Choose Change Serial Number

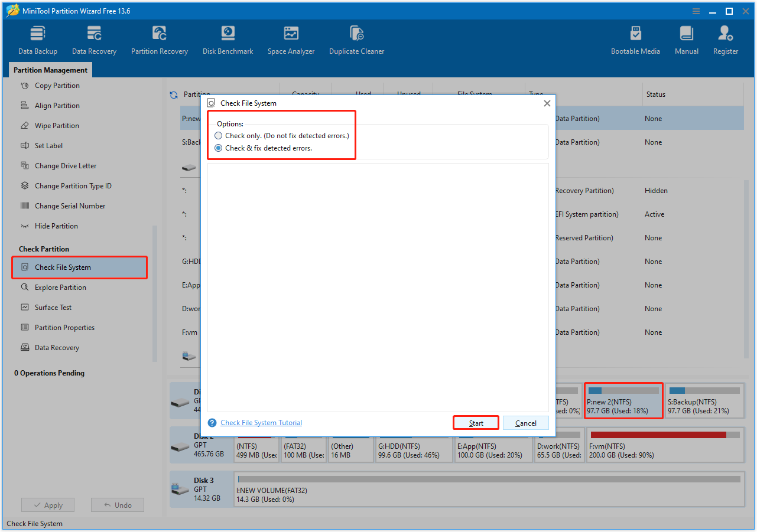[x=70, y=206]
